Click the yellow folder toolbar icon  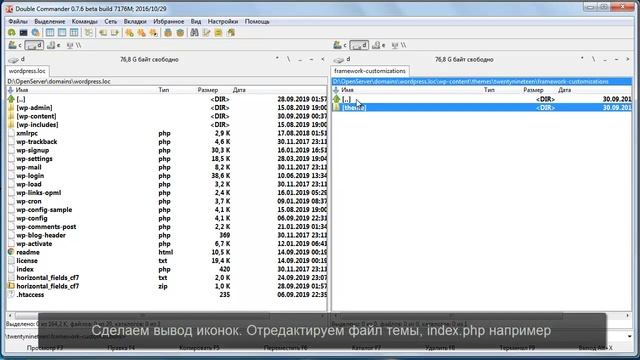pos(218,33)
